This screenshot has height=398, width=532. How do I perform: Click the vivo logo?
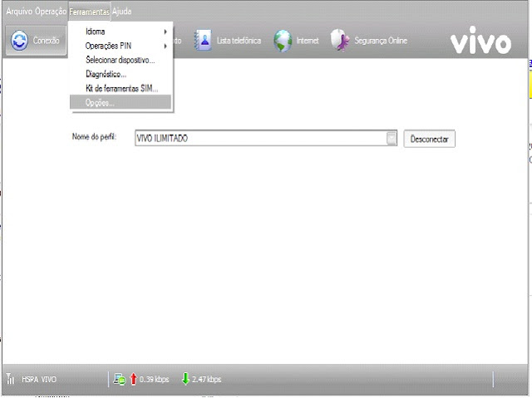480,41
